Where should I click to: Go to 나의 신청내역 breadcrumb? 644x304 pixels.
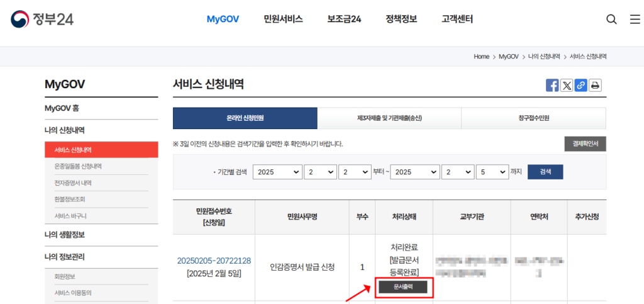(x=544, y=57)
